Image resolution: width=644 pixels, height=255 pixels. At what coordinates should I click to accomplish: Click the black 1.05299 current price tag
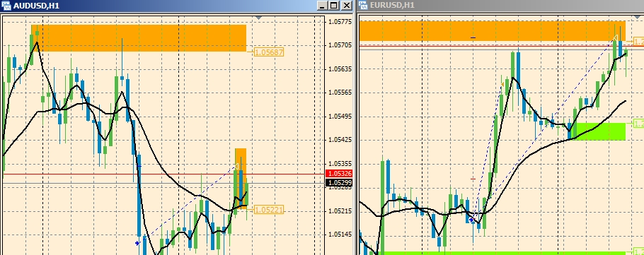click(x=339, y=182)
